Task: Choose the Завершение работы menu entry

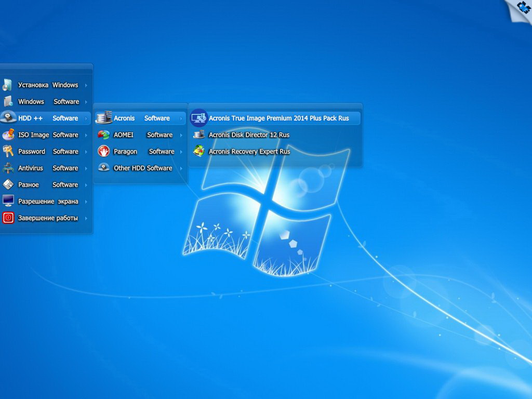Action: point(46,218)
